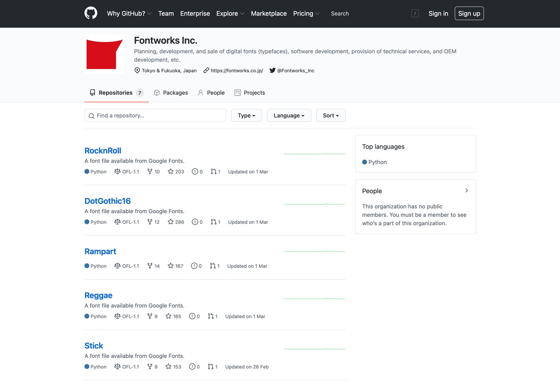Viewport: 560px width, 392px height.
Task: Click the star count for DotGothic16
Action: click(x=176, y=222)
